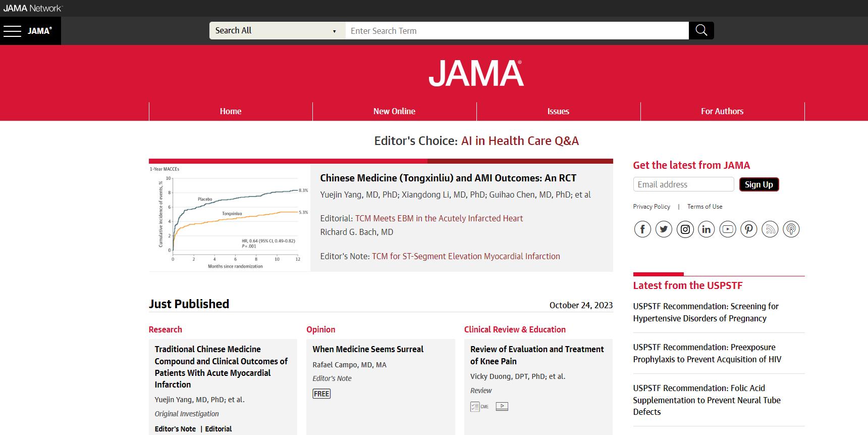Open the Search All dropdown
Image resolution: width=868 pixels, height=435 pixels.
click(x=277, y=30)
